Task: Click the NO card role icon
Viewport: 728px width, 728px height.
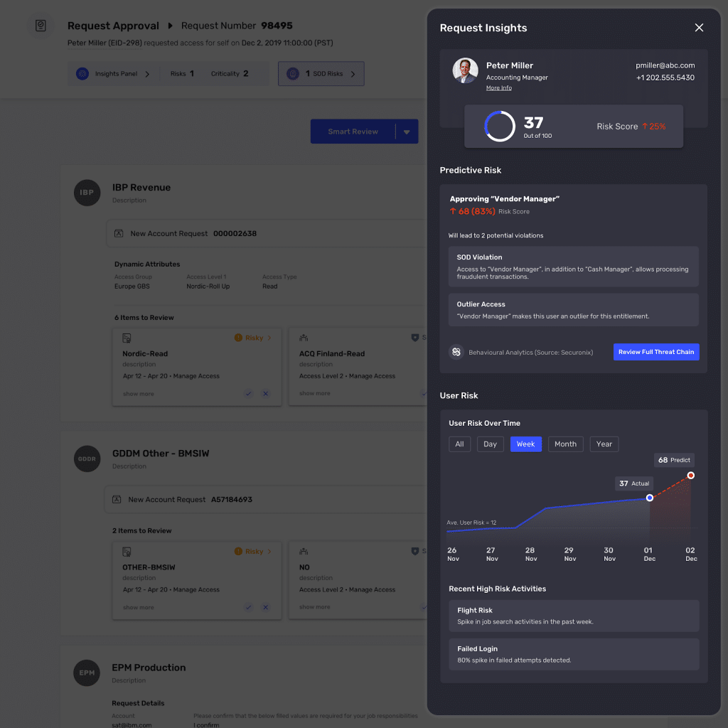Action: (304, 551)
